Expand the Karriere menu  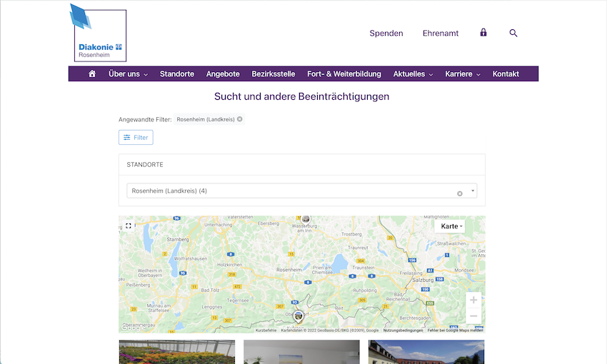[462, 74]
